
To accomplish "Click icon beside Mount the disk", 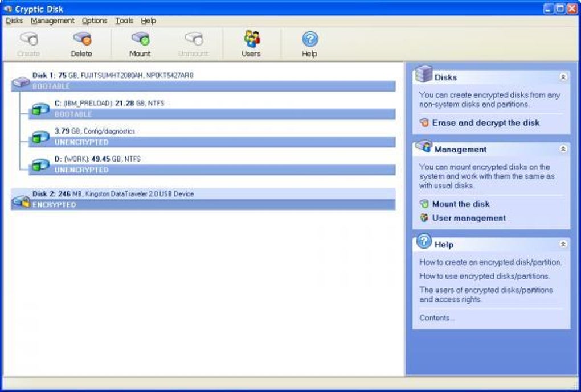I will point(424,204).
